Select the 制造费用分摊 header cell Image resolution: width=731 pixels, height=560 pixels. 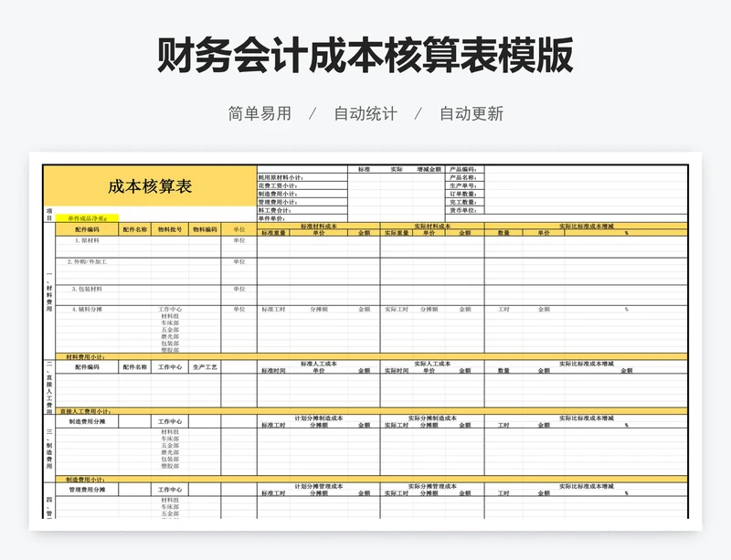tap(87, 421)
